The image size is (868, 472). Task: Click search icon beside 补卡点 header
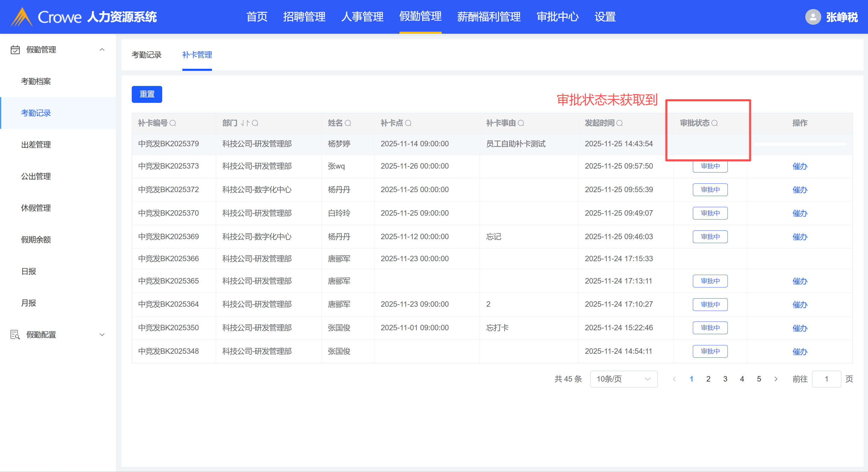click(x=408, y=123)
